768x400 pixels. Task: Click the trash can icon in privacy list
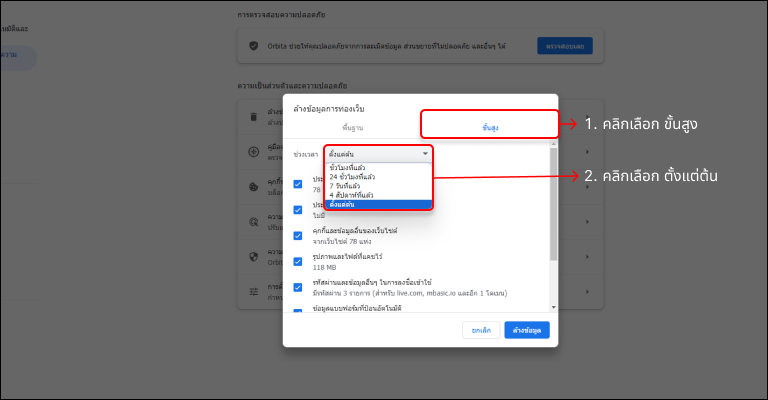click(254, 117)
